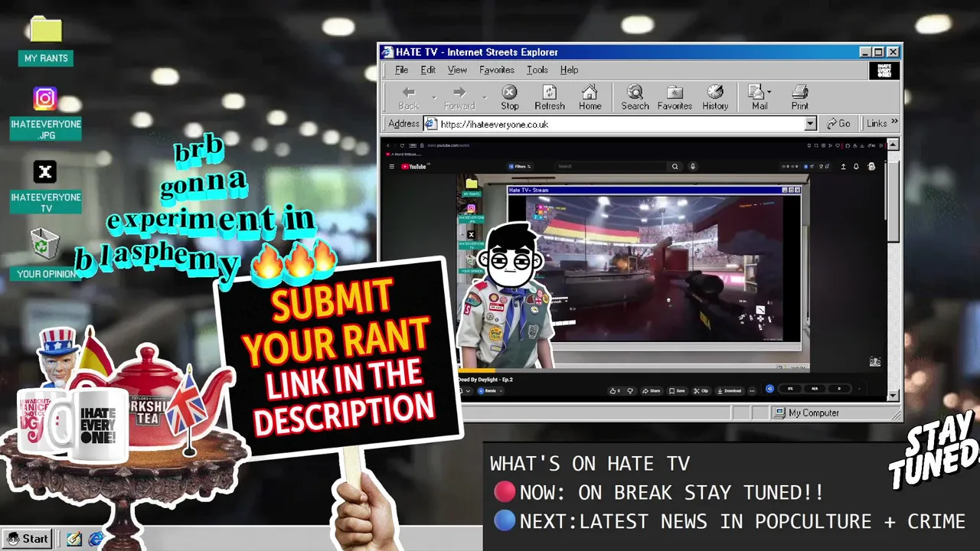This screenshot has width=980, height=551.
Task: Open the X IHATEEVERYONE TV desktop icon
Action: pyautogui.click(x=45, y=187)
